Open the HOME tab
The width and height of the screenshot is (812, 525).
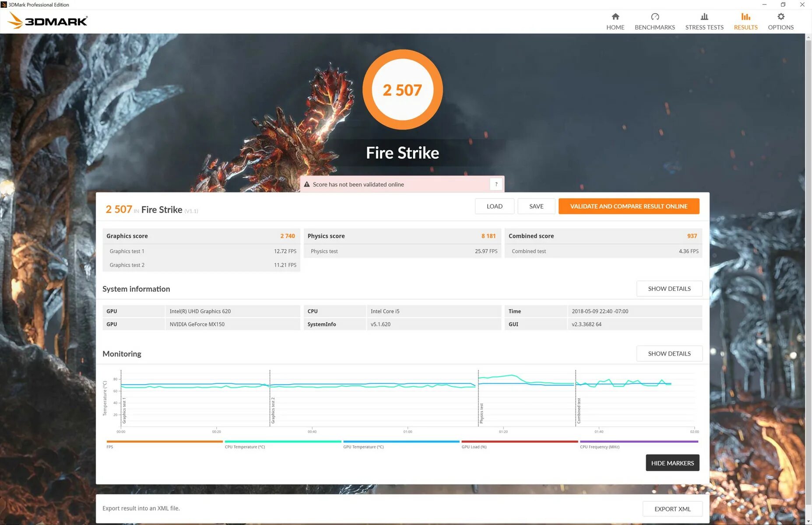pyautogui.click(x=615, y=21)
